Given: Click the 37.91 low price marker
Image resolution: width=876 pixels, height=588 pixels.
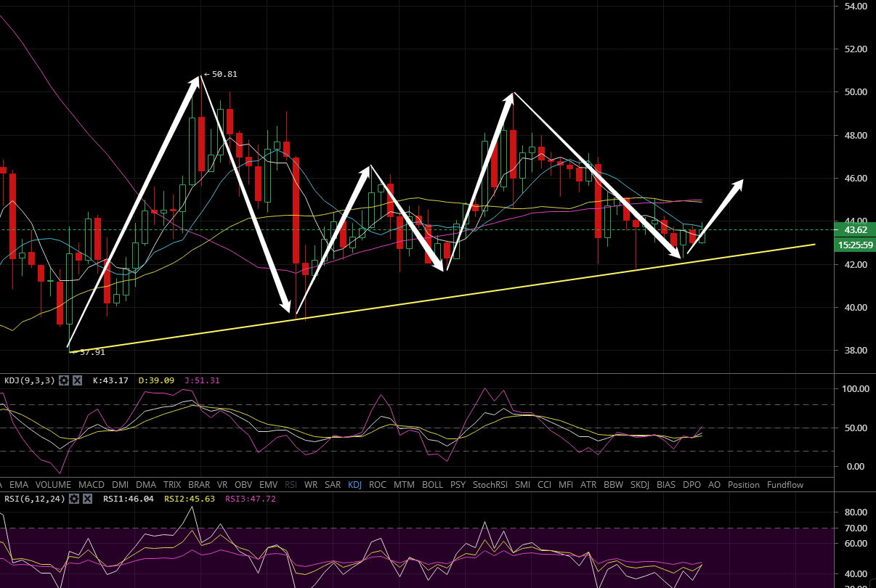Looking at the screenshot, I should [92, 352].
